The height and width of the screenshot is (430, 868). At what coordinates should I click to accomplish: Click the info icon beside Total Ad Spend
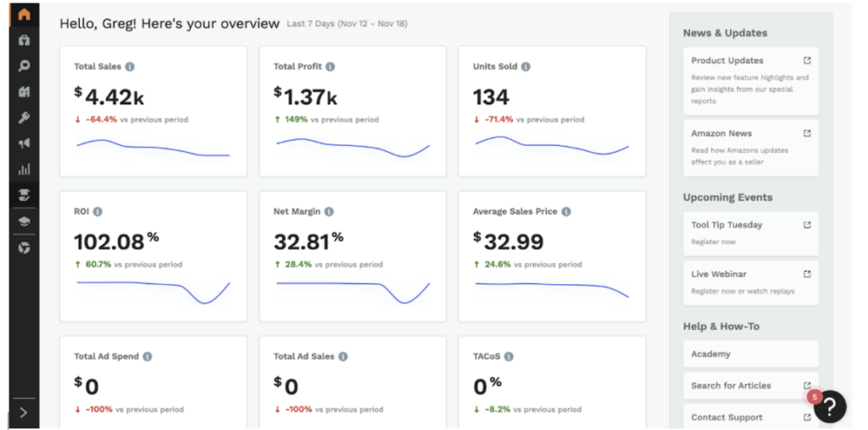pyautogui.click(x=147, y=357)
